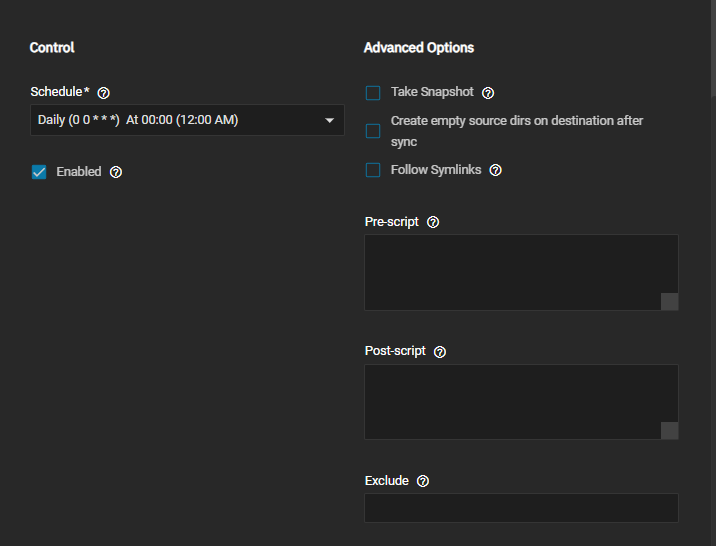The image size is (716, 546).
Task: Tick the Create empty source dirs checkbox
Action: [x=373, y=131]
